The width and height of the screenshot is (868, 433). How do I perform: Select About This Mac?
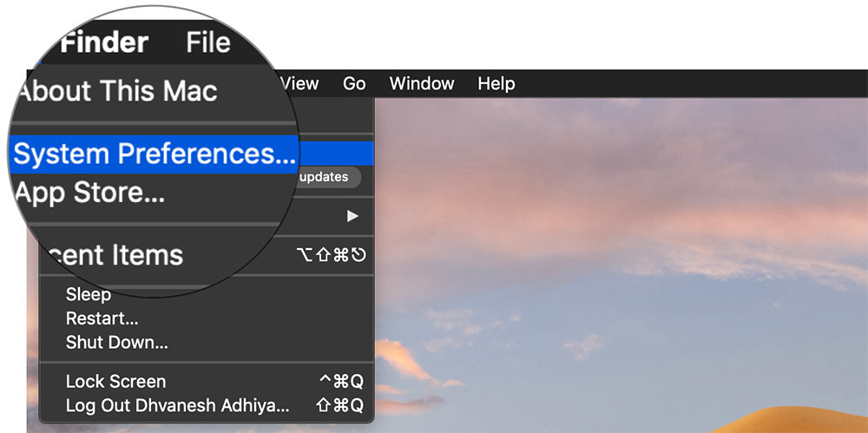click(x=117, y=91)
